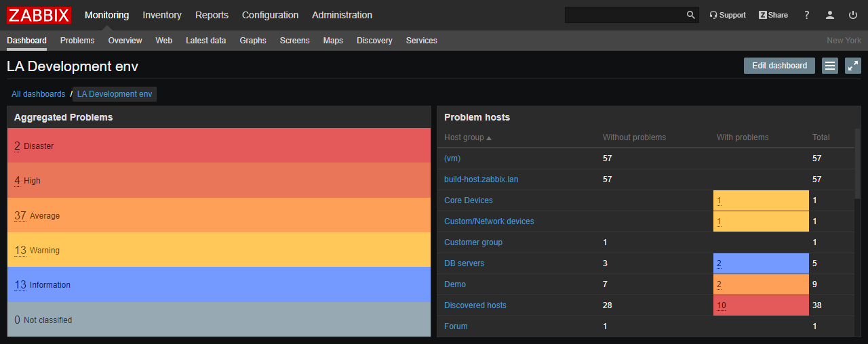Open the user profile icon
The image size is (868, 344).
[830, 15]
